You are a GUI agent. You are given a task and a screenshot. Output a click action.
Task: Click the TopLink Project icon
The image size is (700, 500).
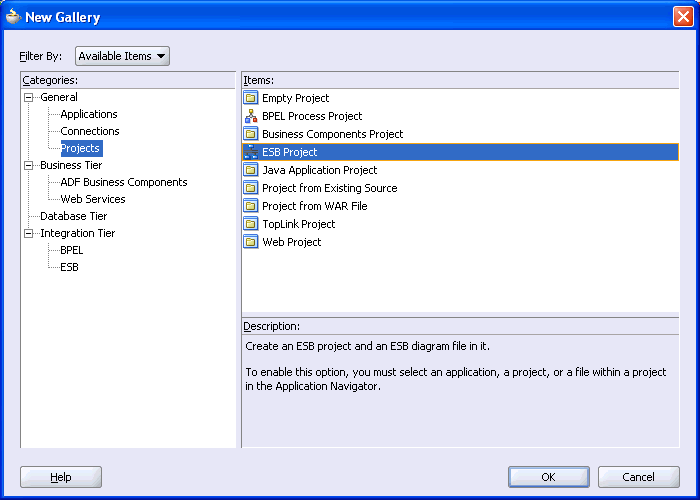251,224
